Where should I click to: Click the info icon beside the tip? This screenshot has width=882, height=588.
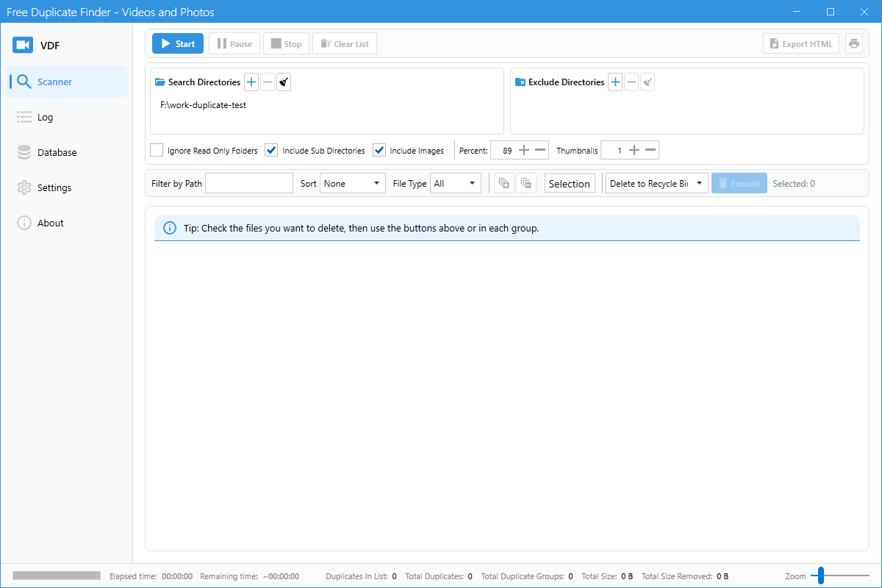pos(170,228)
